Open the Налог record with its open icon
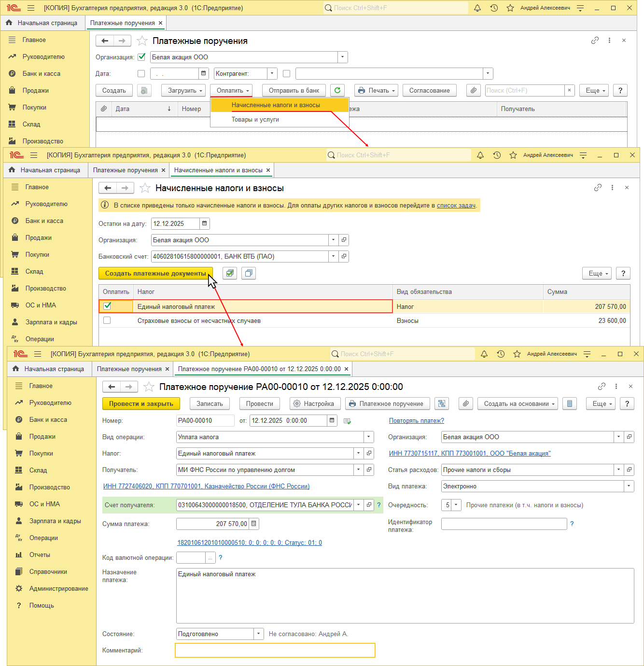The width and height of the screenshot is (644, 666). [369, 453]
